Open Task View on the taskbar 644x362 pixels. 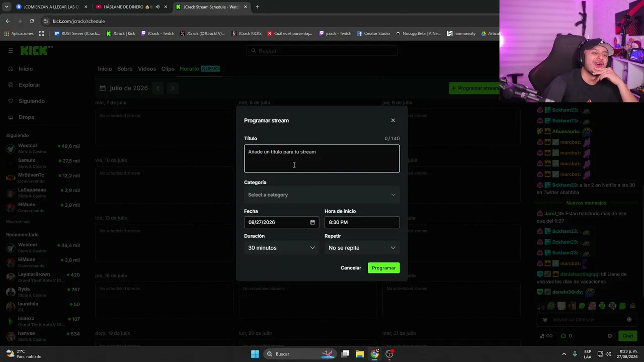pyautogui.click(x=345, y=354)
